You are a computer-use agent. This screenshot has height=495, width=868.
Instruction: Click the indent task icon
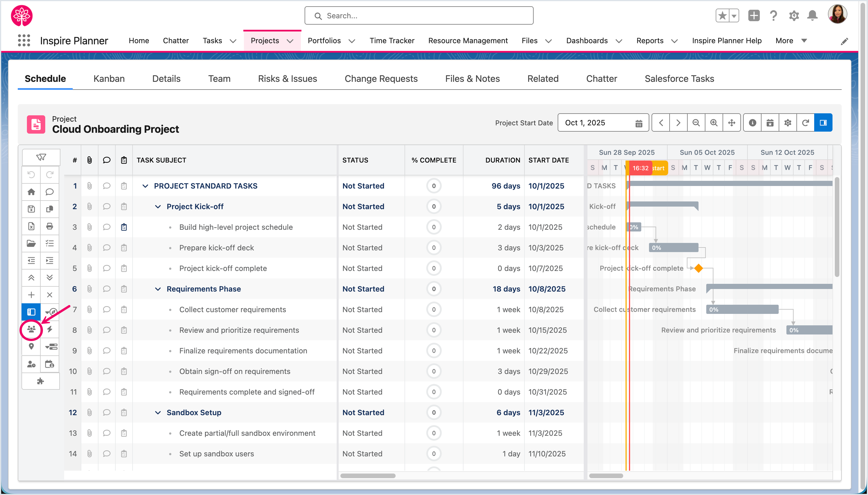click(x=50, y=261)
